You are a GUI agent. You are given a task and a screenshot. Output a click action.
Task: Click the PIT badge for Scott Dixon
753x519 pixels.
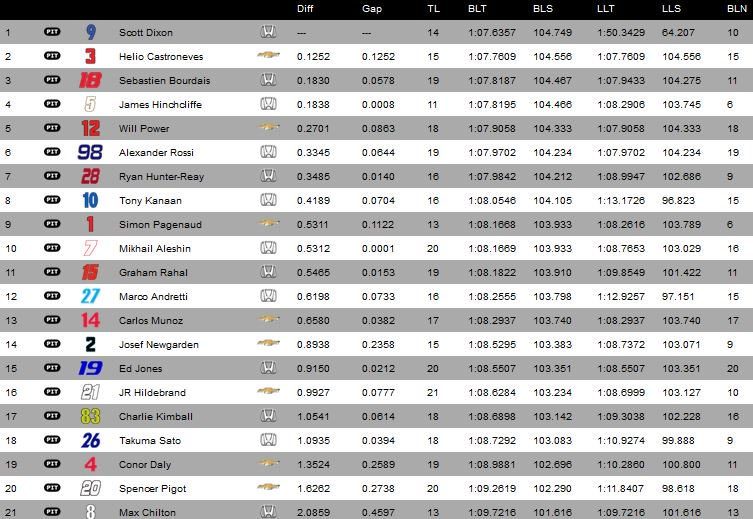[52, 32]
